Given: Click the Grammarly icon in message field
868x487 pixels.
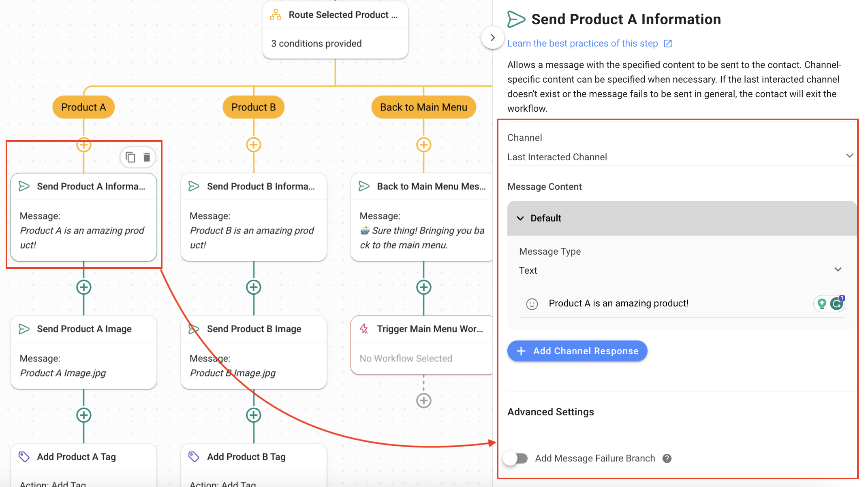Looking at the screenshot, I should 837,303.
